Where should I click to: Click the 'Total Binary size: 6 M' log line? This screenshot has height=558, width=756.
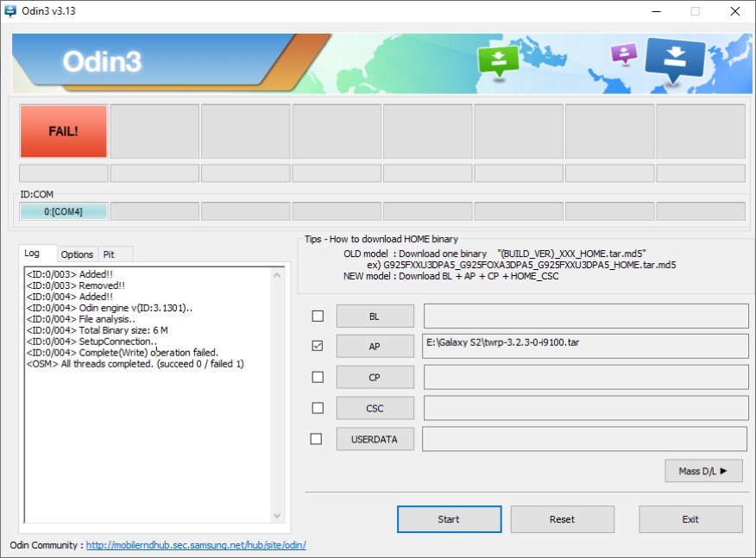(98, 330)
